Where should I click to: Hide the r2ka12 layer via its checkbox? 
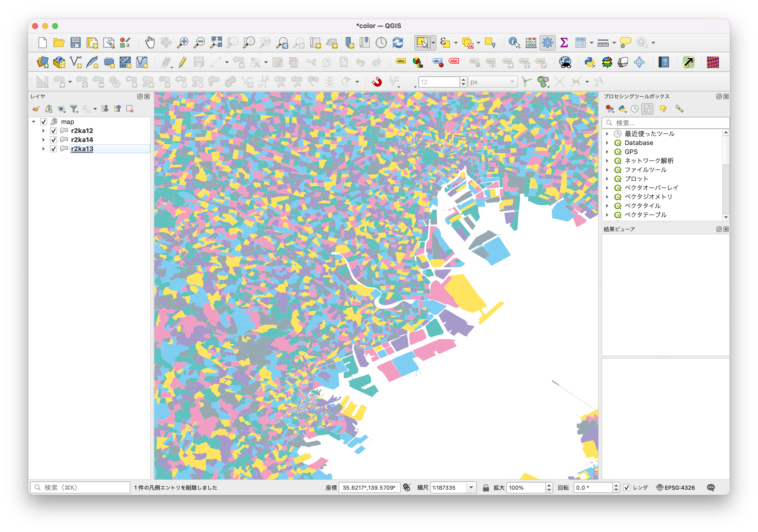pyautogui.click(x=54, y=131)
